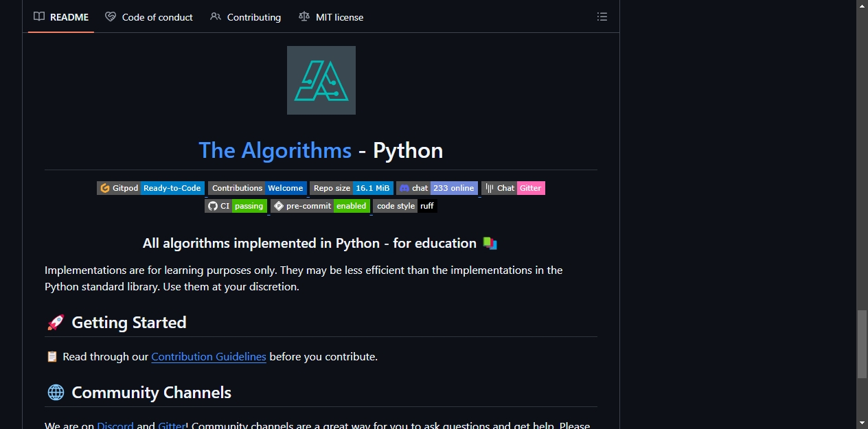868x429 pixels.
Task: Click the MIT license scales icon
Action: coord(304,17)
